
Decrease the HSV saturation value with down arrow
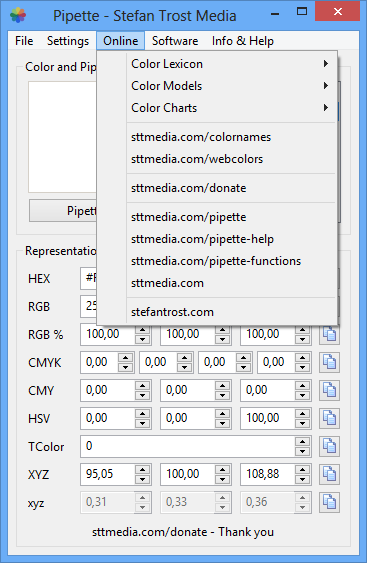coord(223,423)
